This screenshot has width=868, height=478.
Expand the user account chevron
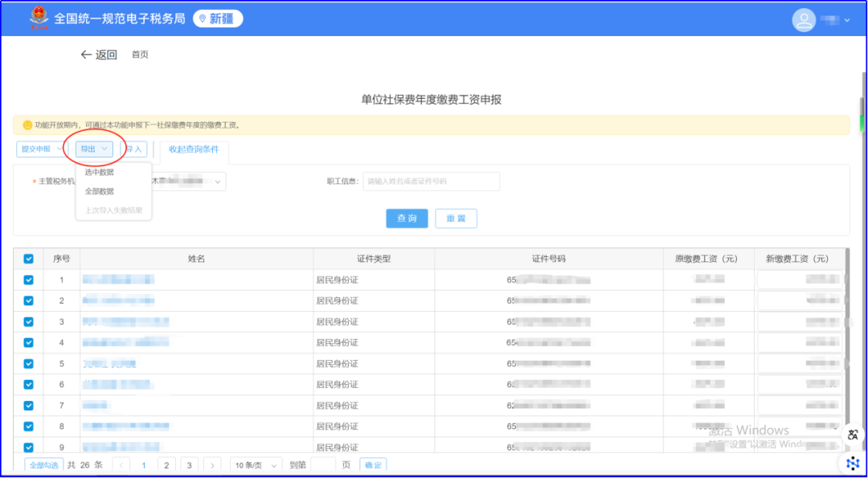point(847,20)
